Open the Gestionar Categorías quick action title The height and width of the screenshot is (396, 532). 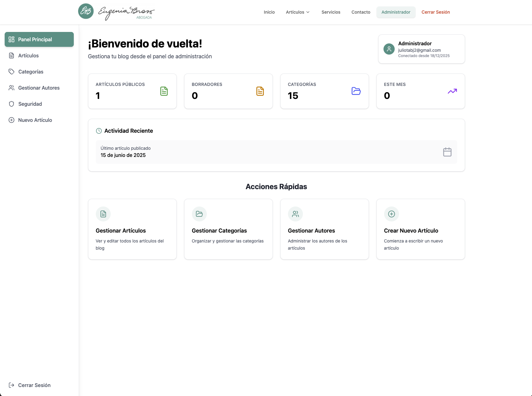point(219,231)
